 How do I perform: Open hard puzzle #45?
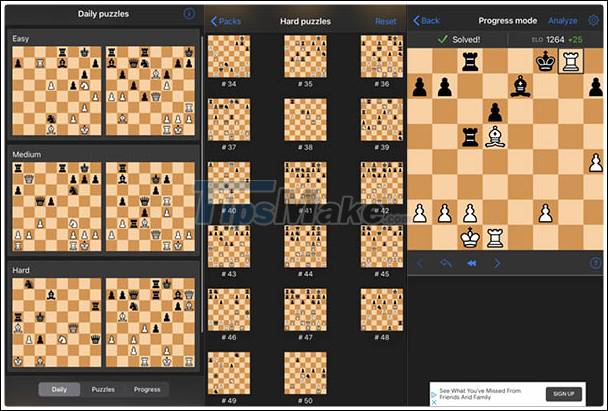click(382, 247)
